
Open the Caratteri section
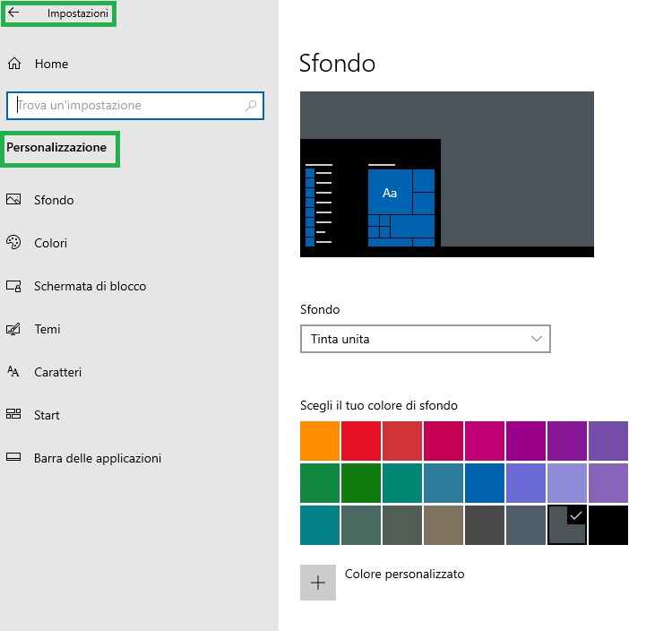pyautogui.click(x=57, y=372)
